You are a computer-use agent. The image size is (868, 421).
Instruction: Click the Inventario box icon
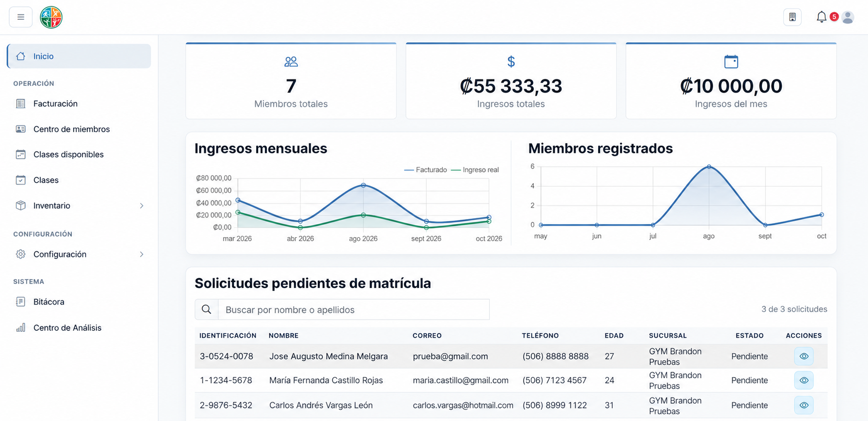point(21,206)
